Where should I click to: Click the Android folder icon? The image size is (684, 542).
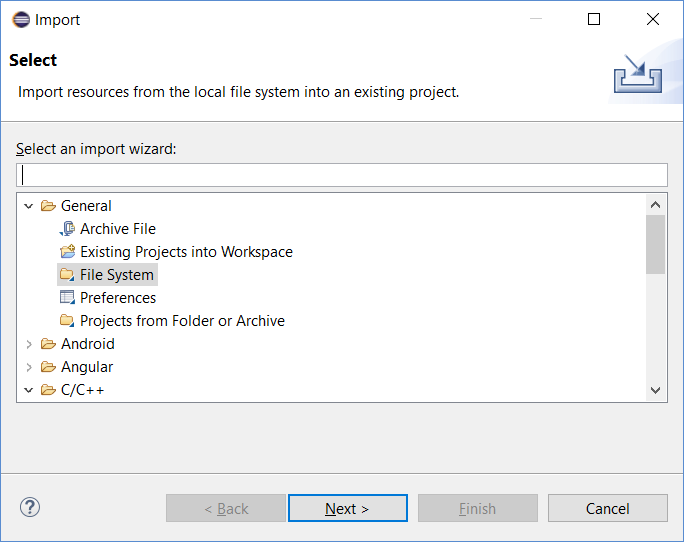point(48,344)
